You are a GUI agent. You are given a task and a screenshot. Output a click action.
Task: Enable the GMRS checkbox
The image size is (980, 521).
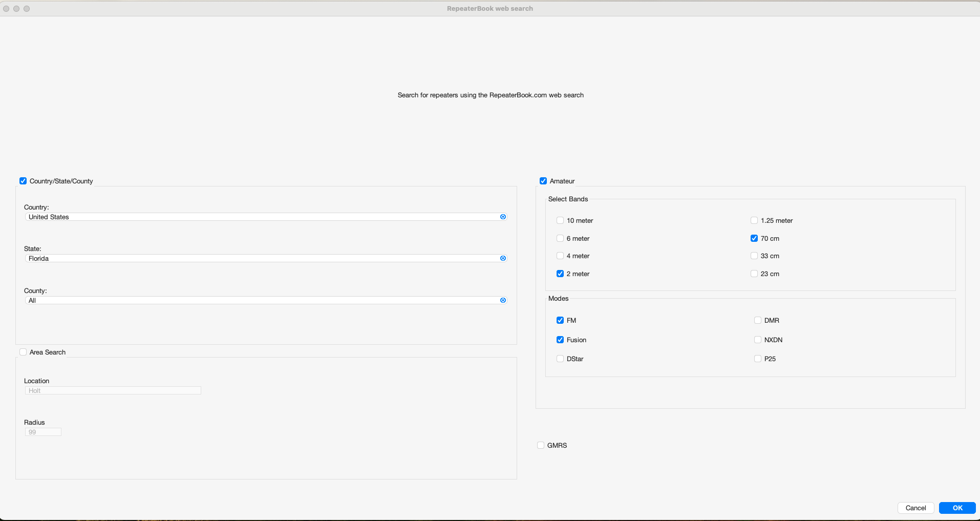click(x=541, y=445)
